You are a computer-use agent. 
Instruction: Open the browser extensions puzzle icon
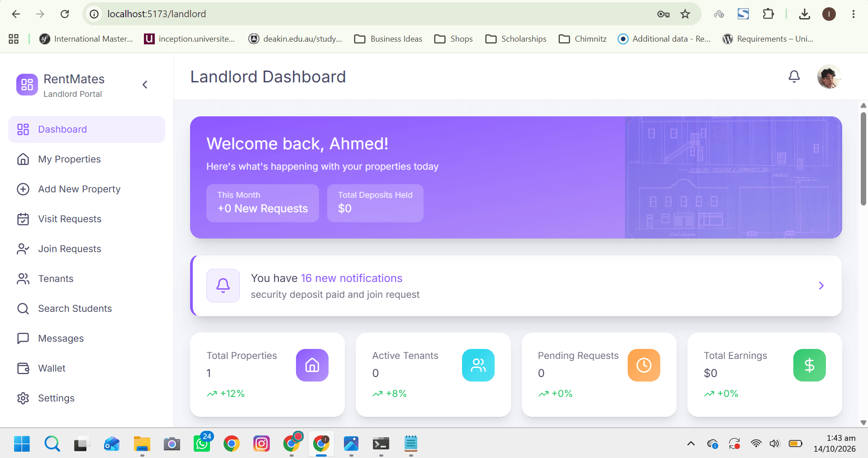(x=768, y=14)
